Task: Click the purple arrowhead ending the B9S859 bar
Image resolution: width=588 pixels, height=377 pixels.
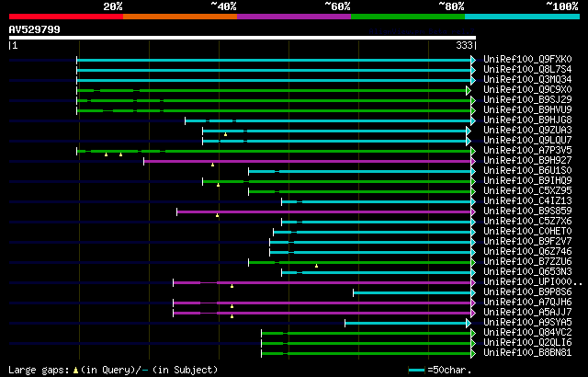Action: click(474, 211)
